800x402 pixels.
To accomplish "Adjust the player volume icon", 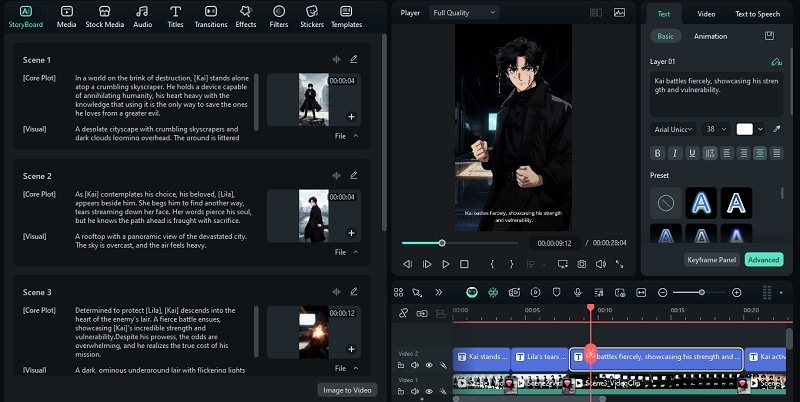I will click(601, 264).
